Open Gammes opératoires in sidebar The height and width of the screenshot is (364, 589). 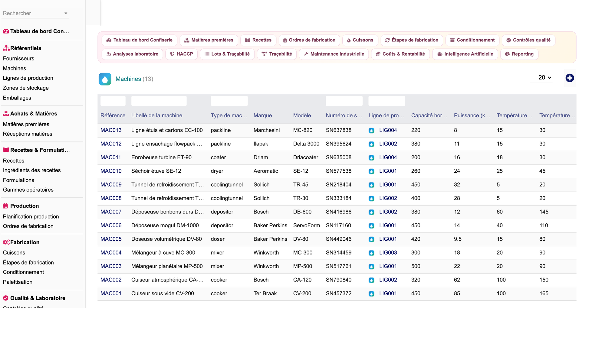28,190
